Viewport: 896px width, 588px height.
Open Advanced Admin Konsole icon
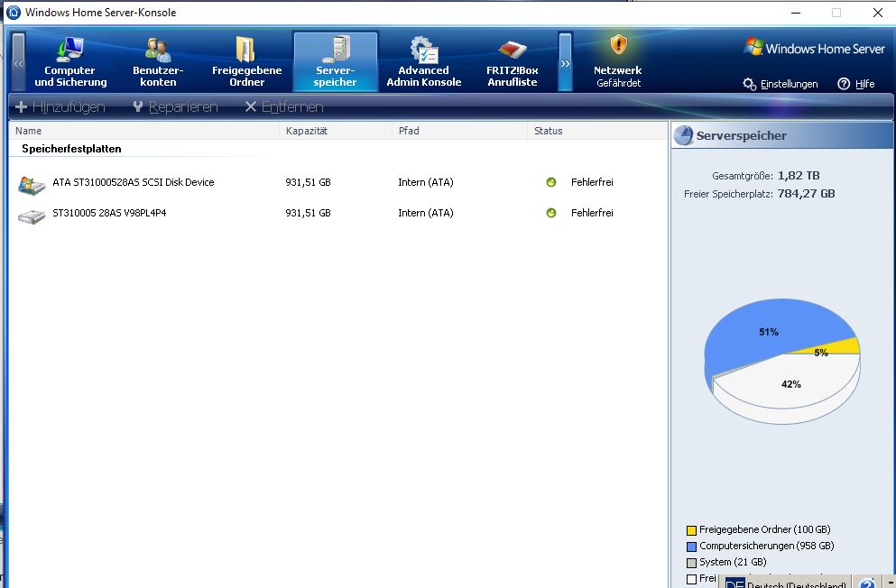423,50
